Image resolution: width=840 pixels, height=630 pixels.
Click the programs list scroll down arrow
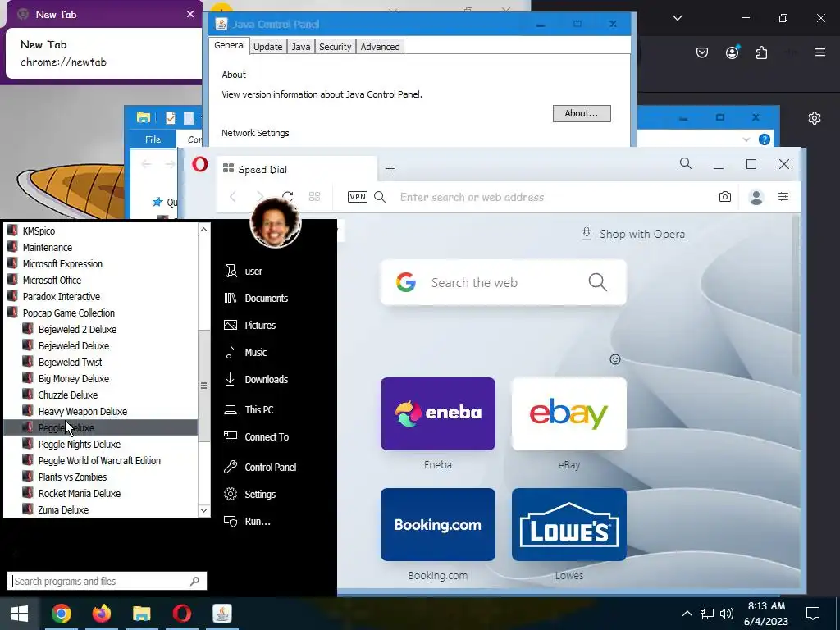pyautogui.click(x=203, y=510)
